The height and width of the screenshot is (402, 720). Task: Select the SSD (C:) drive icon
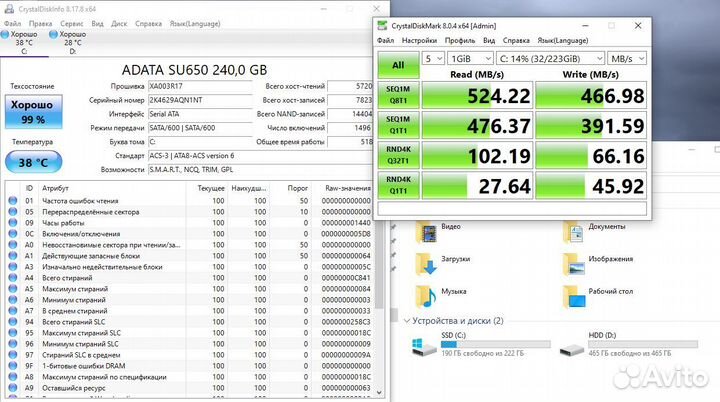click(424, 347)
